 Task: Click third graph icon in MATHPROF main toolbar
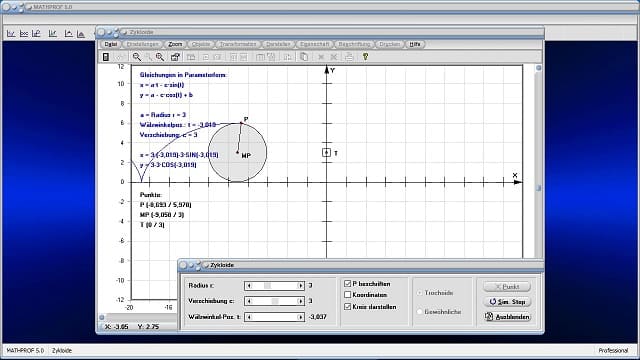(36, 33)
